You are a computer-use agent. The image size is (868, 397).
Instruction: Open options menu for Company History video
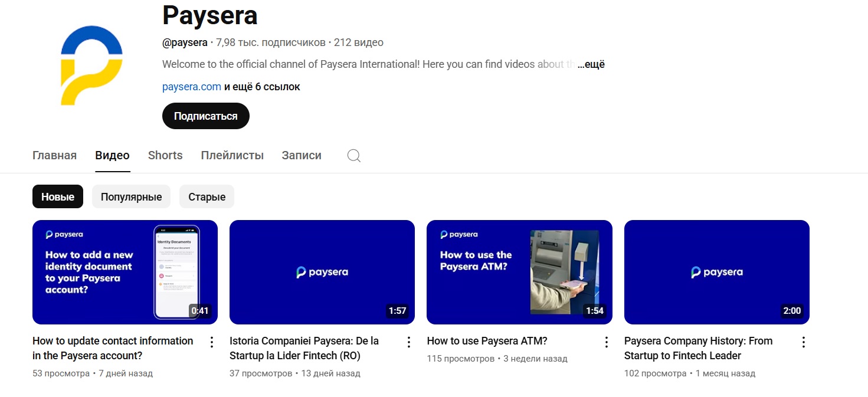click(x=803, y=342)
